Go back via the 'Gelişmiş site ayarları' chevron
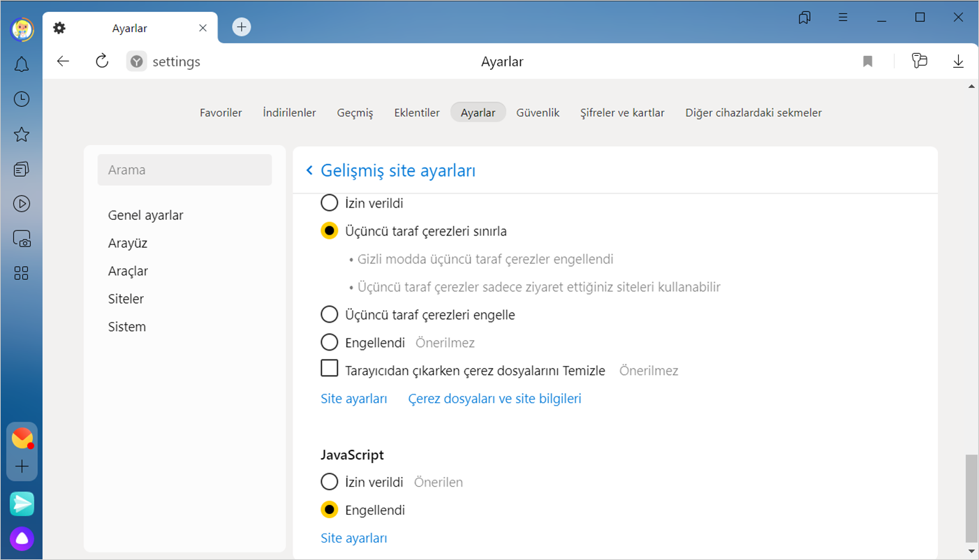Screen dimensions: 979x560 click(309, 170)
